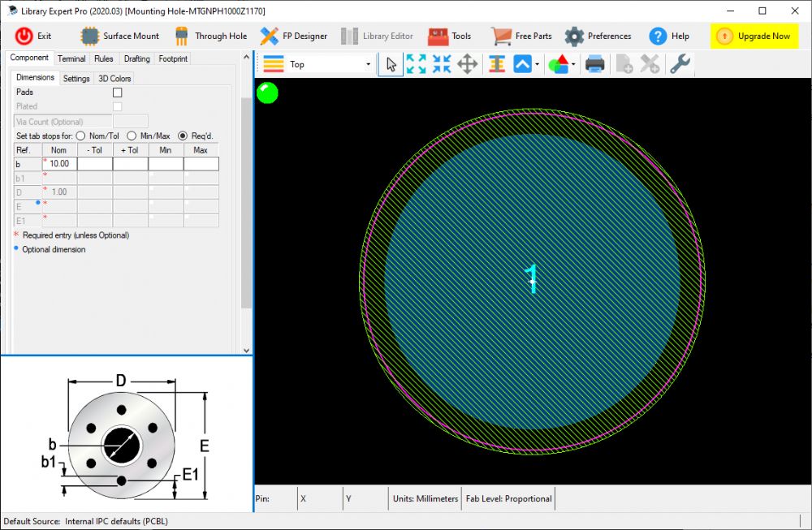Click 'Internal IPC defaults (PCBL)' source text
812x530 pixels.
click(116, 521)
